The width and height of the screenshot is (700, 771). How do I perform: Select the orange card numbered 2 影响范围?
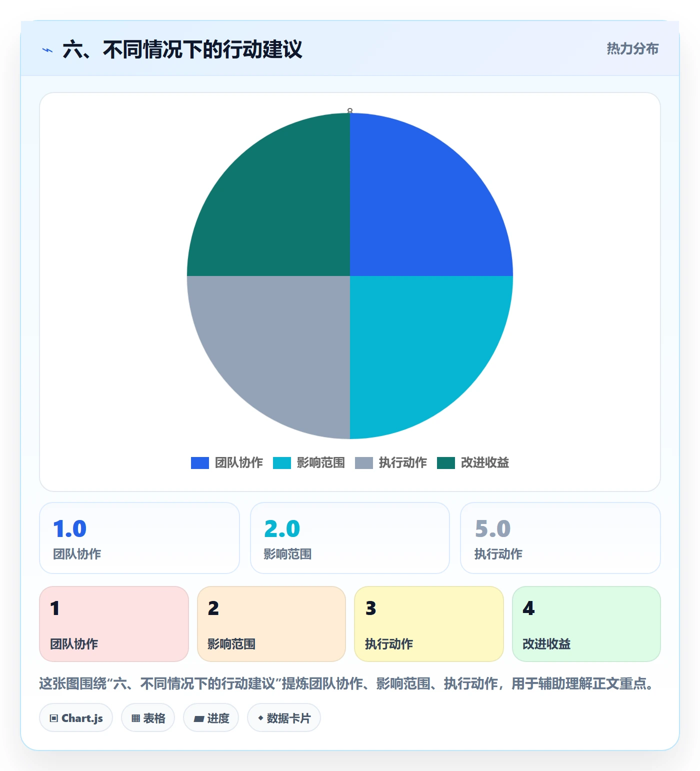271,624
